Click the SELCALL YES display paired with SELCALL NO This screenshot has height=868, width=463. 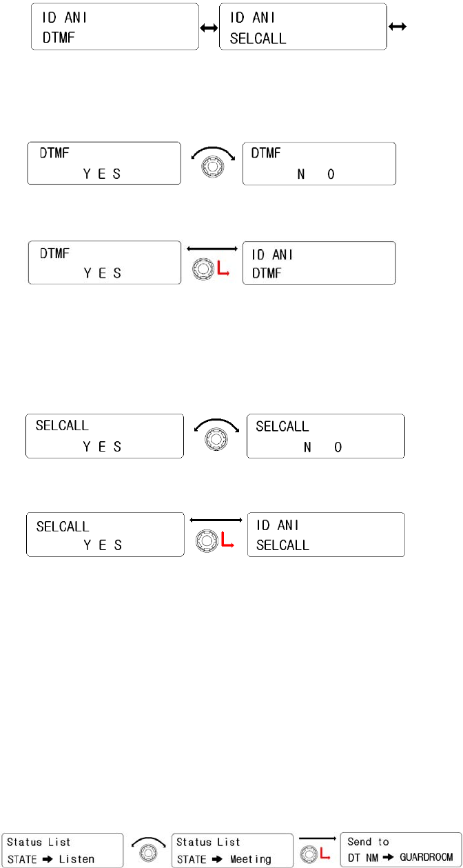click(105, 436)
